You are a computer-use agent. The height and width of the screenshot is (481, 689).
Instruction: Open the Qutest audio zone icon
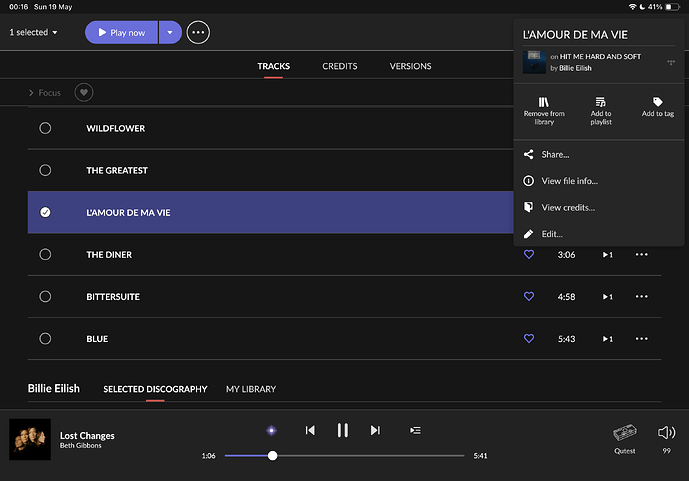(x=625, y=433)
